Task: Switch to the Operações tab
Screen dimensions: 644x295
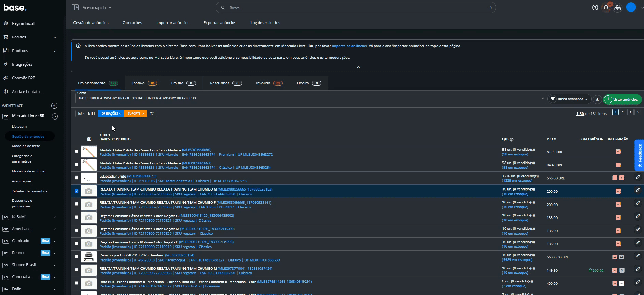Action: (132, 23)
